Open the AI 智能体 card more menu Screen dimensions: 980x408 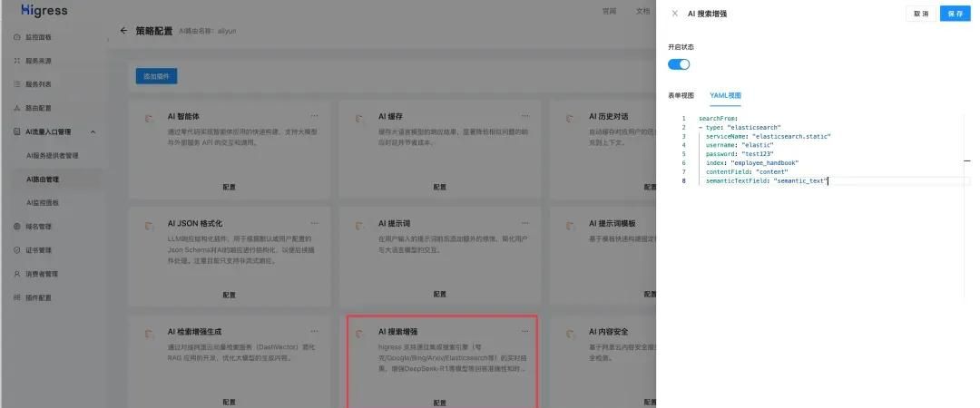(314, 115)
